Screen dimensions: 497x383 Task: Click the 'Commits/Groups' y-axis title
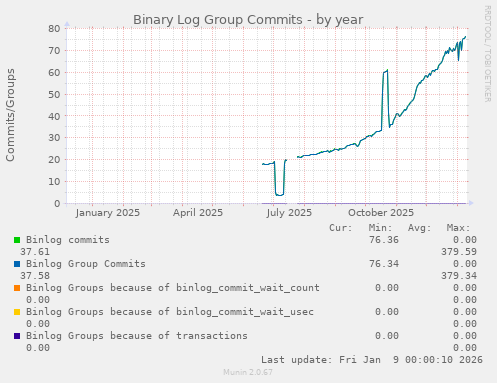pos(10,115)
